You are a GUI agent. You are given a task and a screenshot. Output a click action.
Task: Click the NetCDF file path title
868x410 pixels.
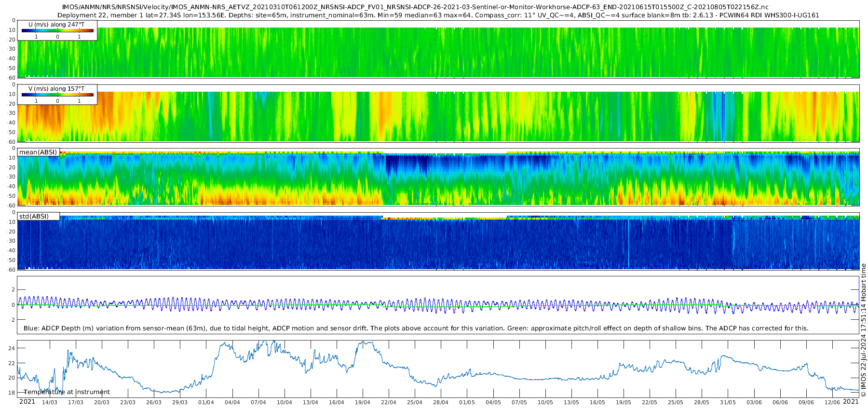tap(415, 7)
